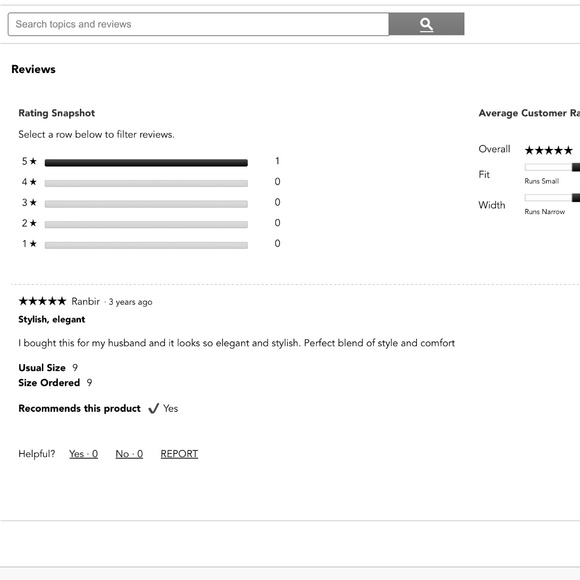Click the five-star rating beside Ranbir
This screenshot has height=580, width=580.
43,301
